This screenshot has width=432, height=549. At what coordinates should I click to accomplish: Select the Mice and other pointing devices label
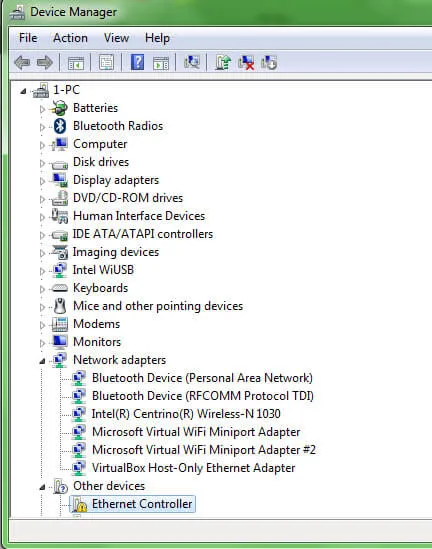[158, 306]
